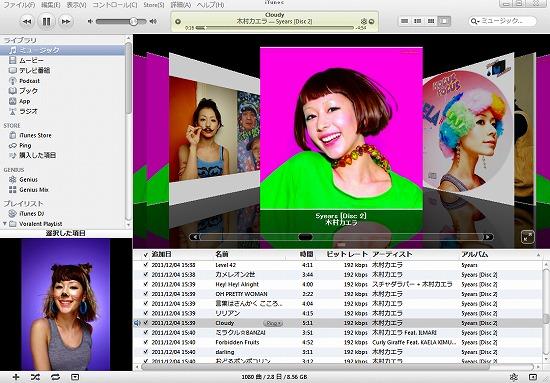Uncheck the Forbidden Fruits track checkbox
The height and width of the screenshot is (383, 550).
click(x=146, y=342)
